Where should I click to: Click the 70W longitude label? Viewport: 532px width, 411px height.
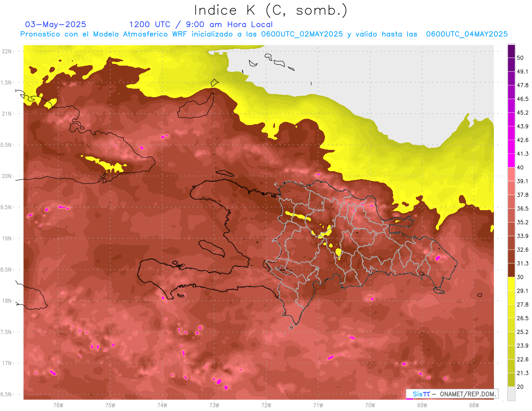coord(370,405)
